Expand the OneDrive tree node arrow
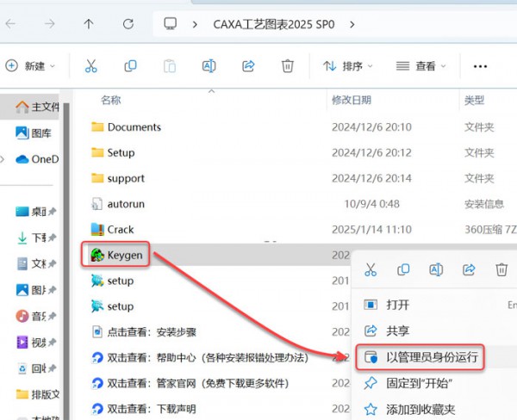Screen dimensions: 517x420 3,159
